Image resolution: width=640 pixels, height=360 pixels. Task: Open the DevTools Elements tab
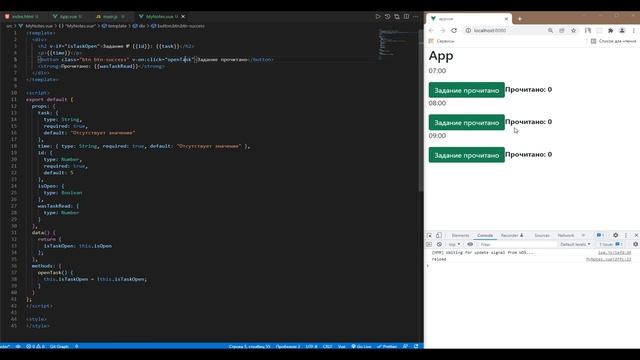[x=460, y=236]
